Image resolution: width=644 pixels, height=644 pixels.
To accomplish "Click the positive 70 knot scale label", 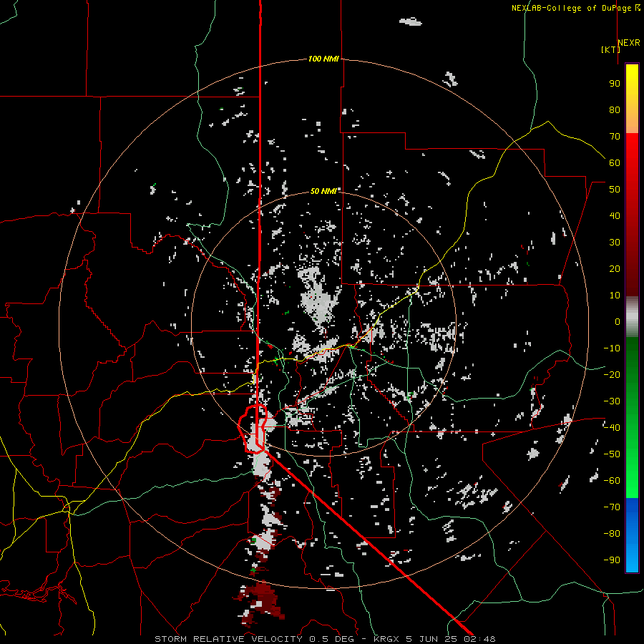I will (x=615, y=137).
